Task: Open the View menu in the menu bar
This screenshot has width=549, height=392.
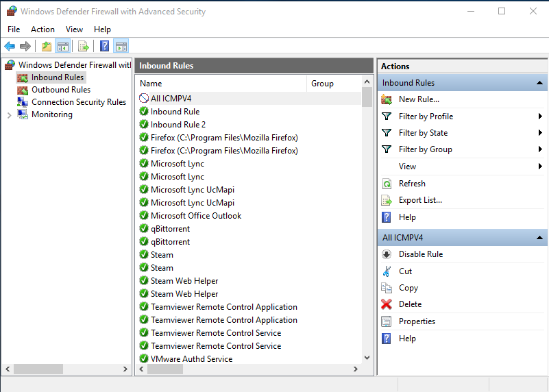Action: coord(74,29)
